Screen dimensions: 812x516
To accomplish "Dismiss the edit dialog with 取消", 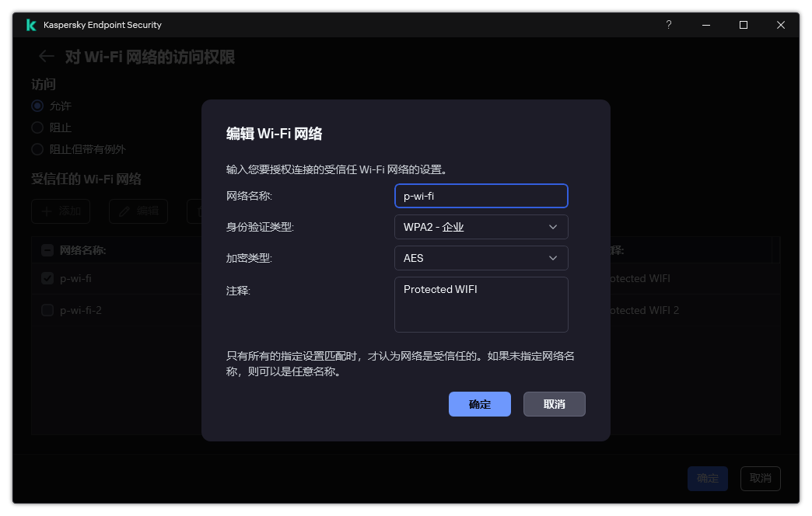I will [x=554, y=404].
